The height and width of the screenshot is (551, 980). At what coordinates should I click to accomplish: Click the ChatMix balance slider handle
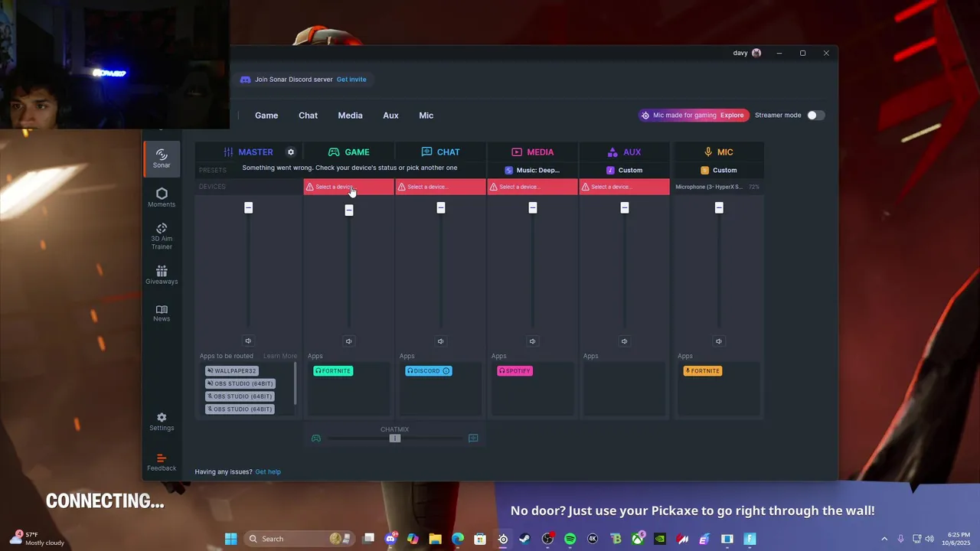395,439
